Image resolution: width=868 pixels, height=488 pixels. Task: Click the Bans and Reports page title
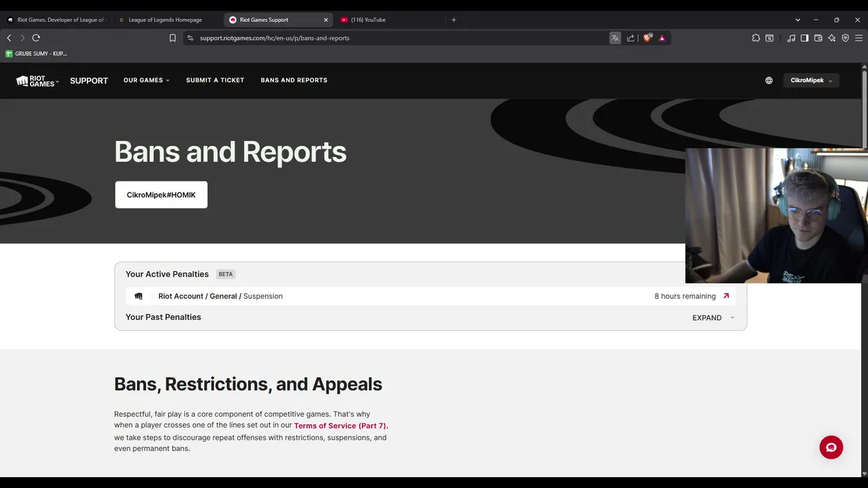[231, 152]
